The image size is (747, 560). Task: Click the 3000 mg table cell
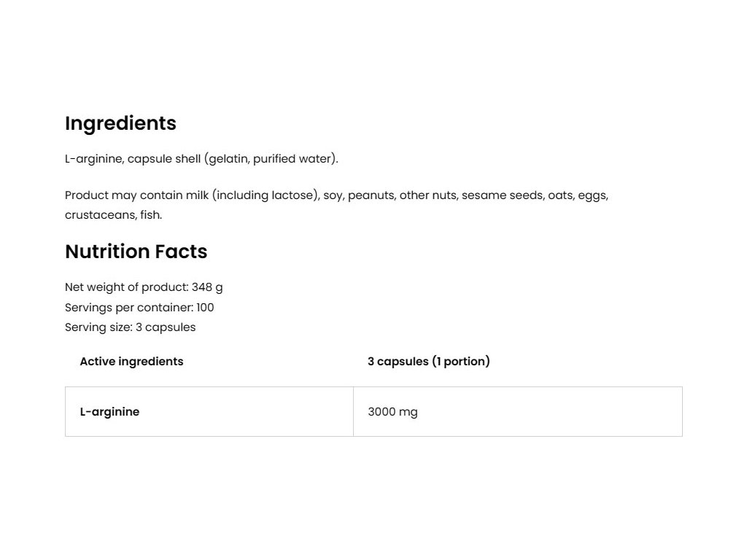click(x=392, y=412)
